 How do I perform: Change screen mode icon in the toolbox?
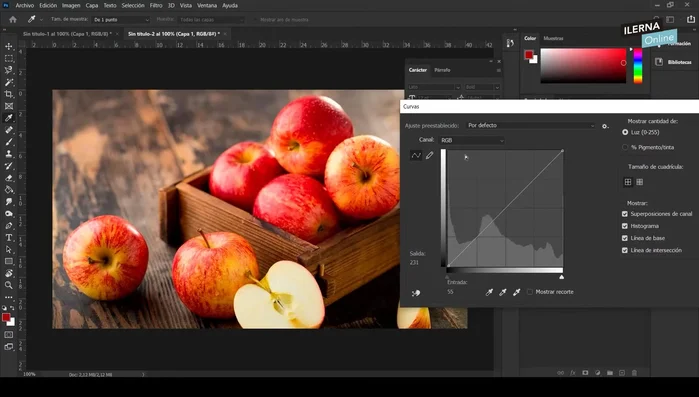pos(8,347)
